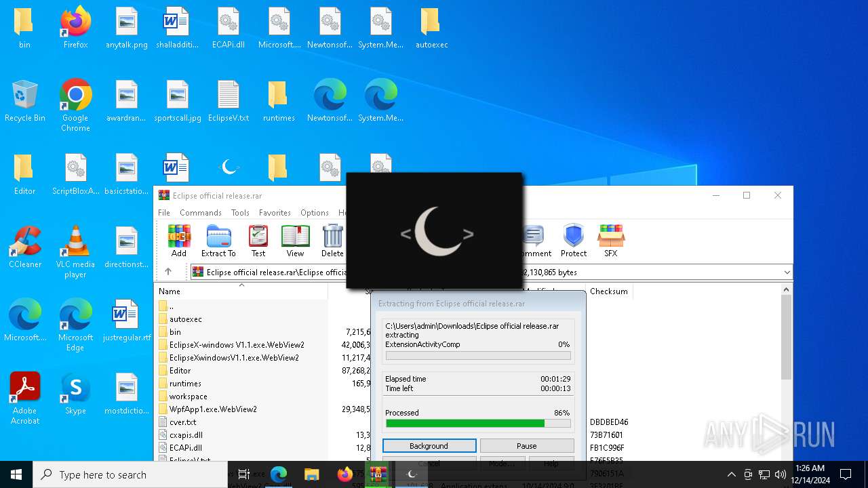Open the Commands menu

201,213
